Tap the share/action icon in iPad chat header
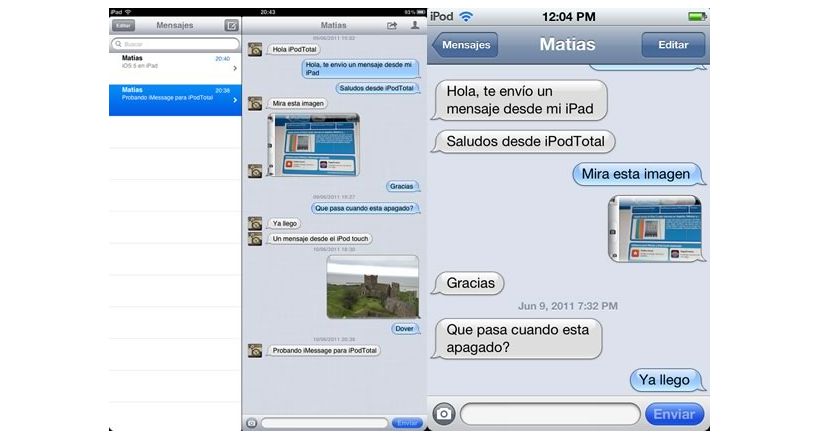This screenshot has width=820, height=440. click(392, 25)
